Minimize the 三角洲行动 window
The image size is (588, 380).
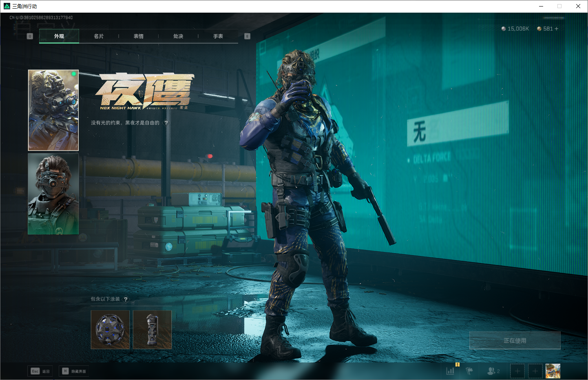tap(541, 6)
